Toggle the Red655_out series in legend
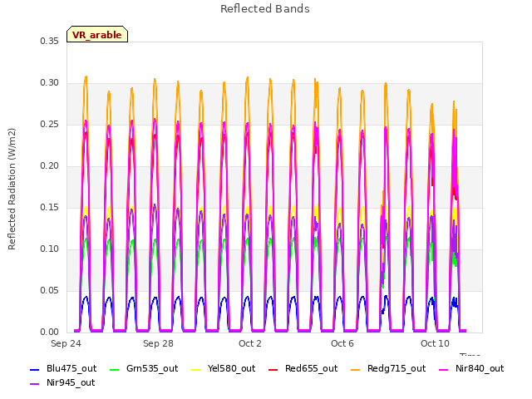532x399 pixels. point(303,368)
